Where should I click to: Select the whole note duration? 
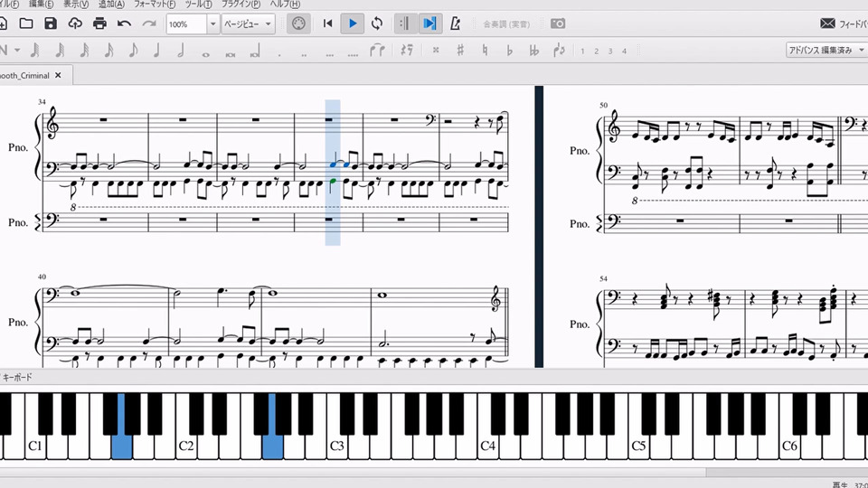206,54
